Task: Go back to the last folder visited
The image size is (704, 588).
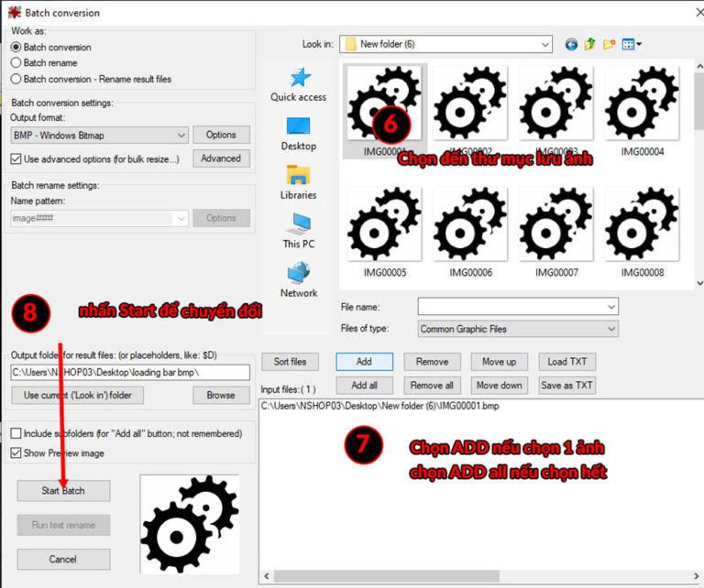Action: point(572,44)
